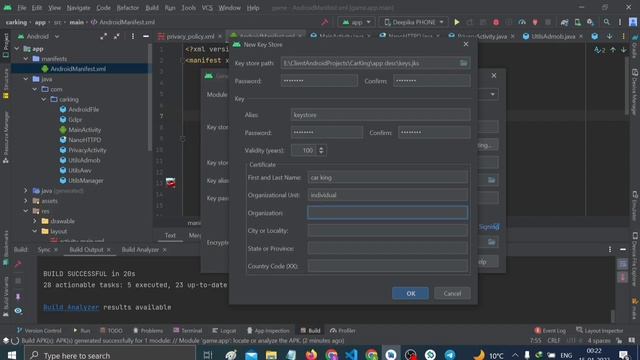Click the Organization input field
This screenshot has height=360, width=640.
(387, 213)
